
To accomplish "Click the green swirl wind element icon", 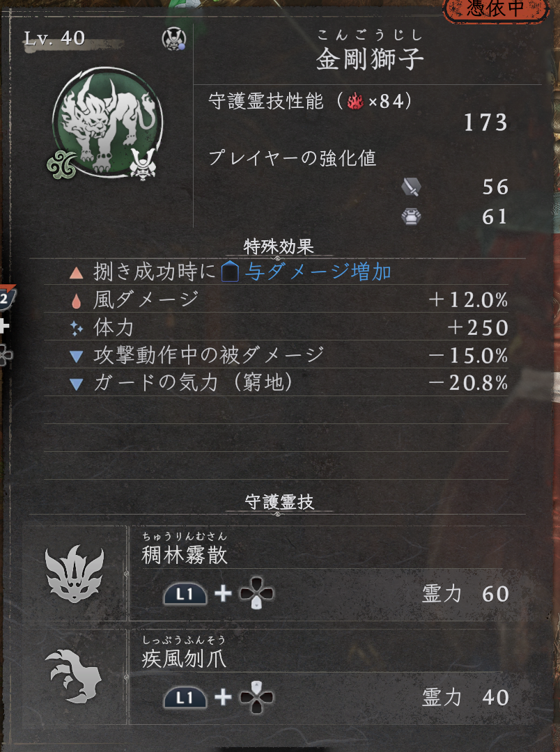I will (62, 164).
